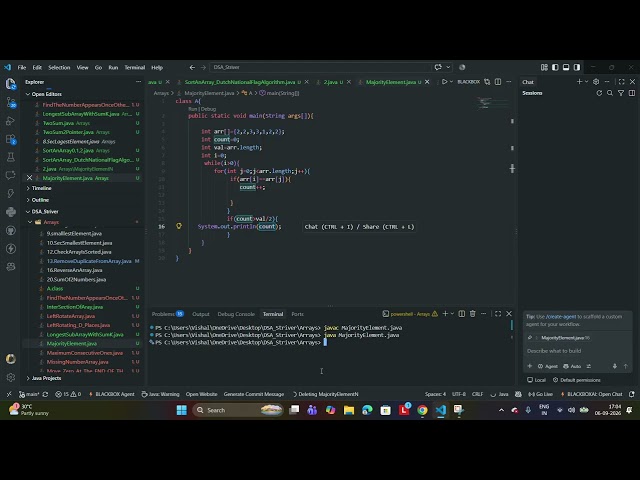Screen dimensions: 640x480
Task: Toggle Secondary Side Bar layout button
Action: click(577, 67)
